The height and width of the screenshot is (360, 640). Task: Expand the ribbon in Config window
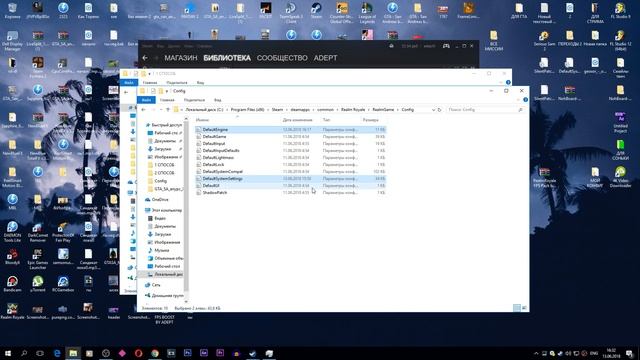coord(518,100)
